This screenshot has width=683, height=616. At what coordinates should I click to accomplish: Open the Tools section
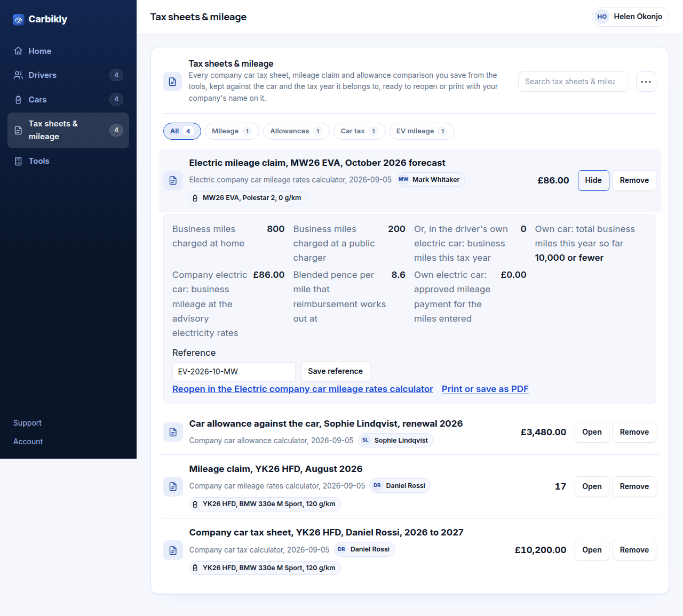(x=68, y=161)
